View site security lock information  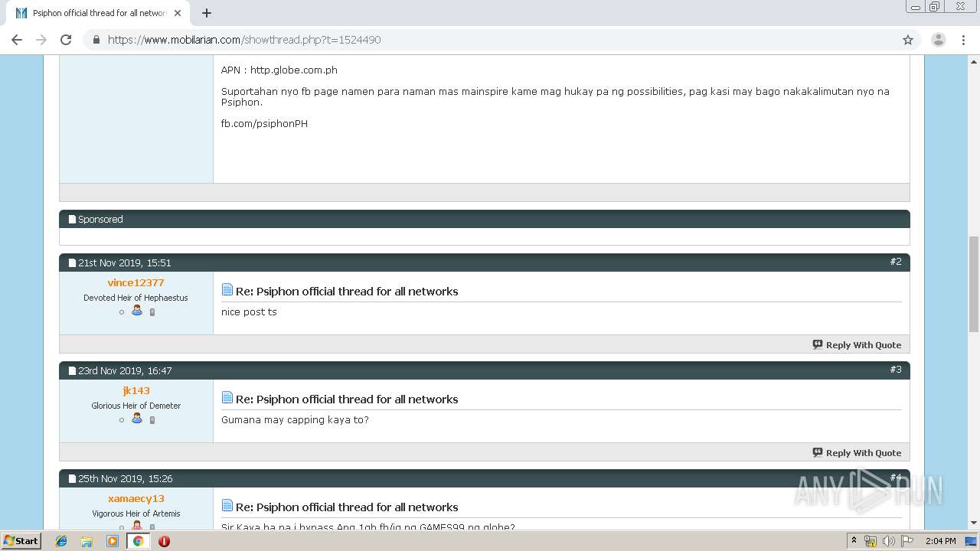click(96, 40)
